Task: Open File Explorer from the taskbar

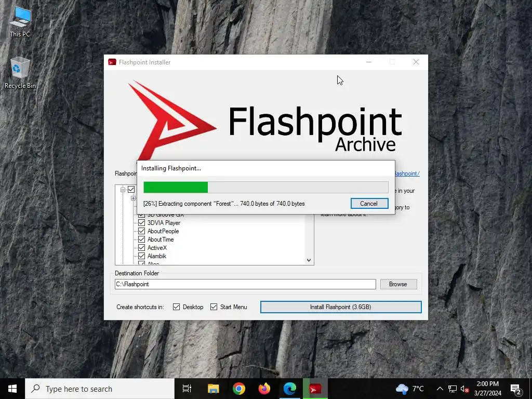Action: click(x=214, y=389)
